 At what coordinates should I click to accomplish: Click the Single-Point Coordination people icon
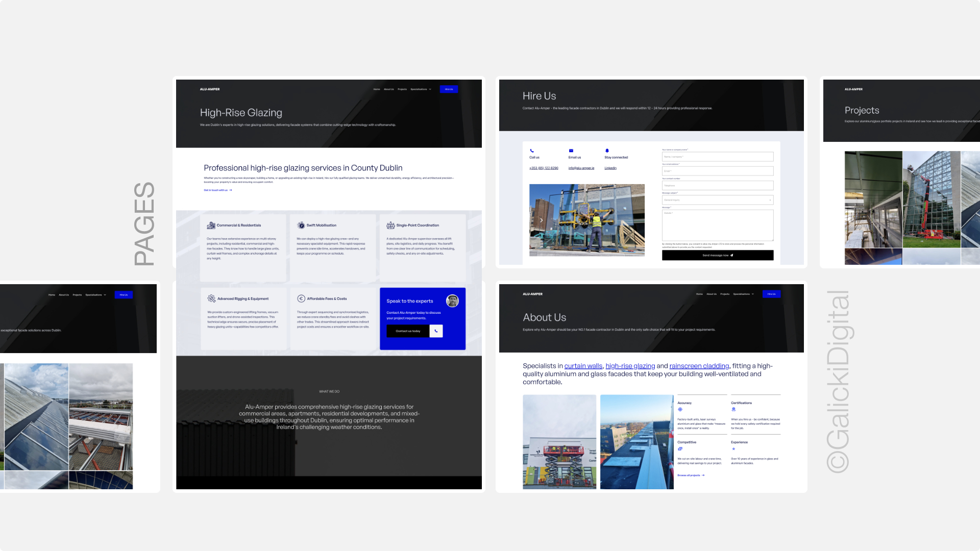click(390, 225)
